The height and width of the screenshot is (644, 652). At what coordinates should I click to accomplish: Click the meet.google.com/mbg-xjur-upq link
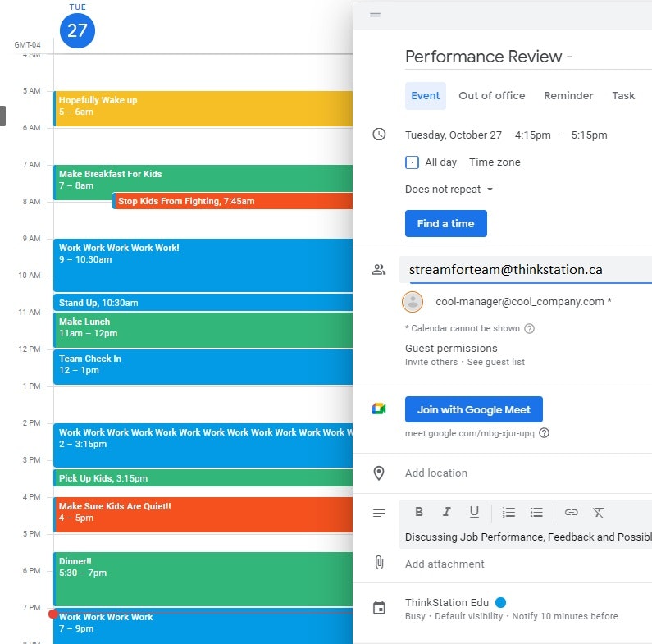coord(469,433)
